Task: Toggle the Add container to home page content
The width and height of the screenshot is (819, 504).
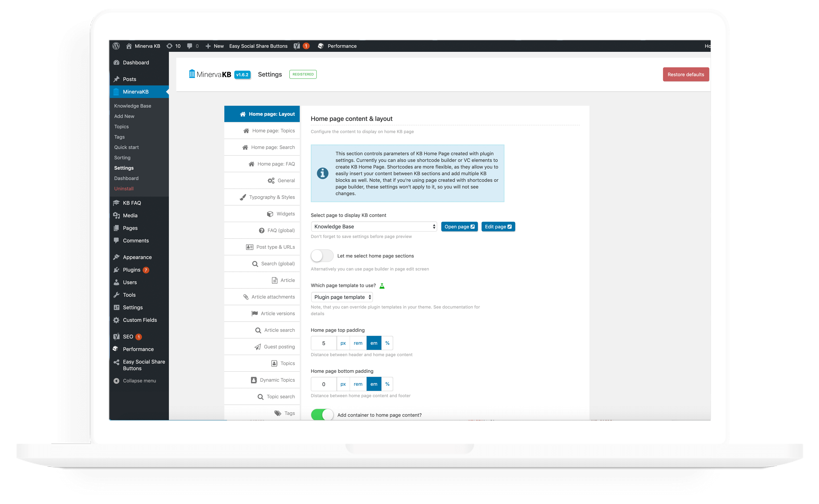Action: click(322, 415)
